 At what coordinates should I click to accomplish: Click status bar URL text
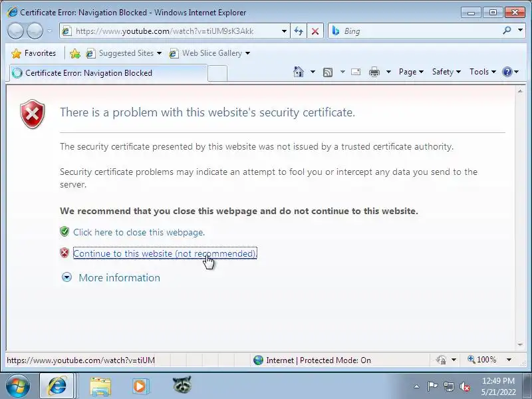80,360
